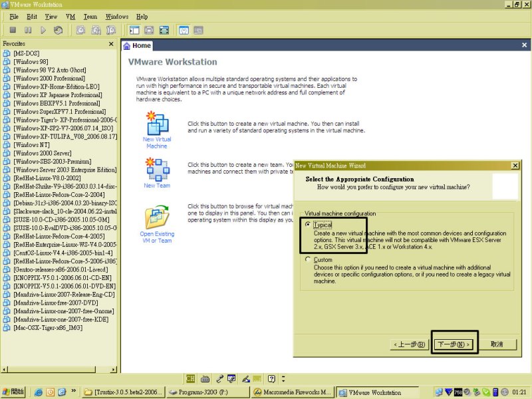Click the Power On play toolbar icon
The height and width of the screenshot is (399, 532).
[43, 30]
